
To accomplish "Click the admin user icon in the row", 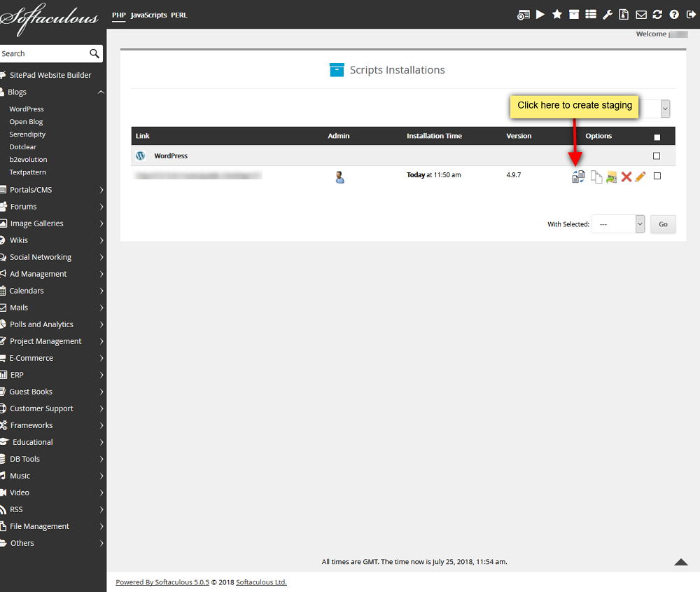I will tap(339, 177).
